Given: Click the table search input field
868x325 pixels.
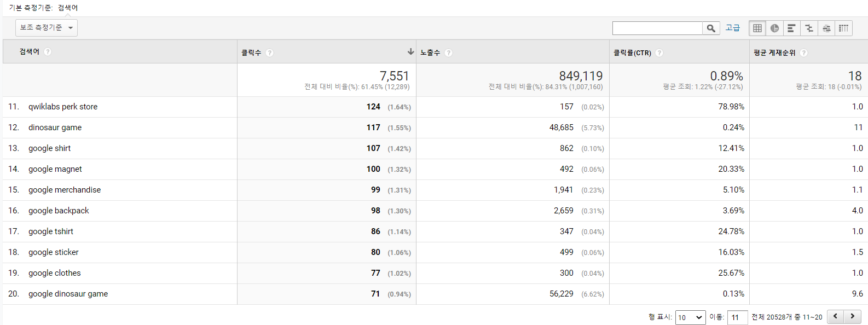Looking at the screenshot, I should 657,28.
